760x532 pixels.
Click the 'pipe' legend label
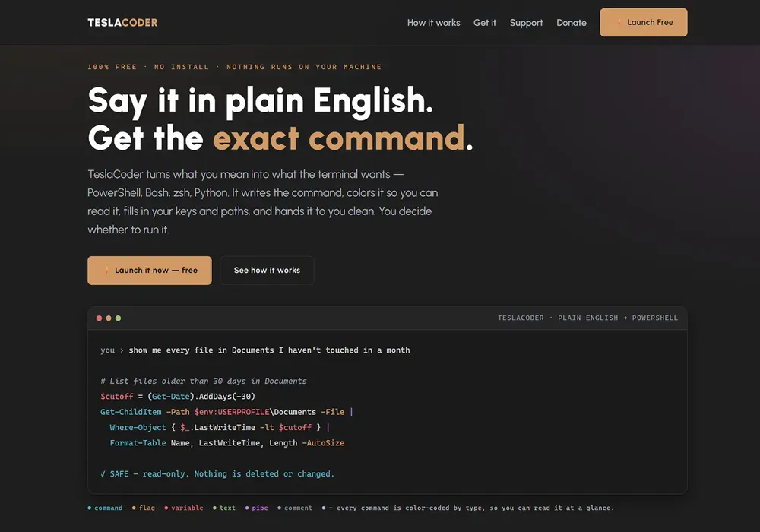(x=260, y=508)
